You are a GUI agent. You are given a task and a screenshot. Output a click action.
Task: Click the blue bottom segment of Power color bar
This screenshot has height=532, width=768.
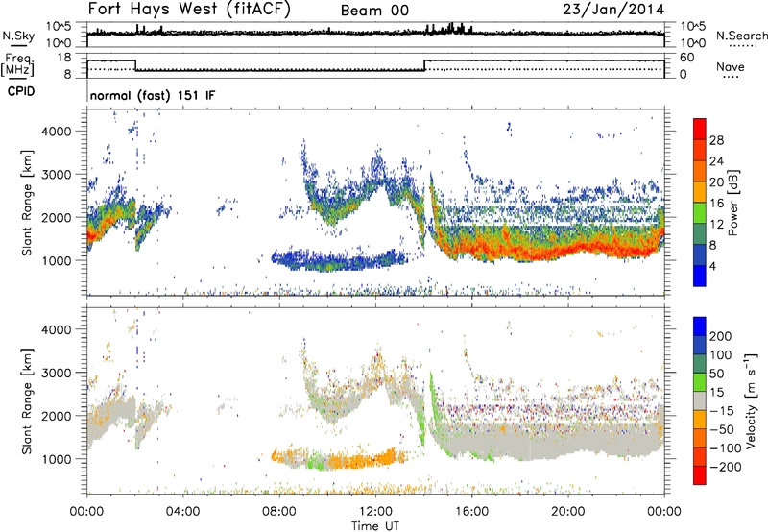700,276
